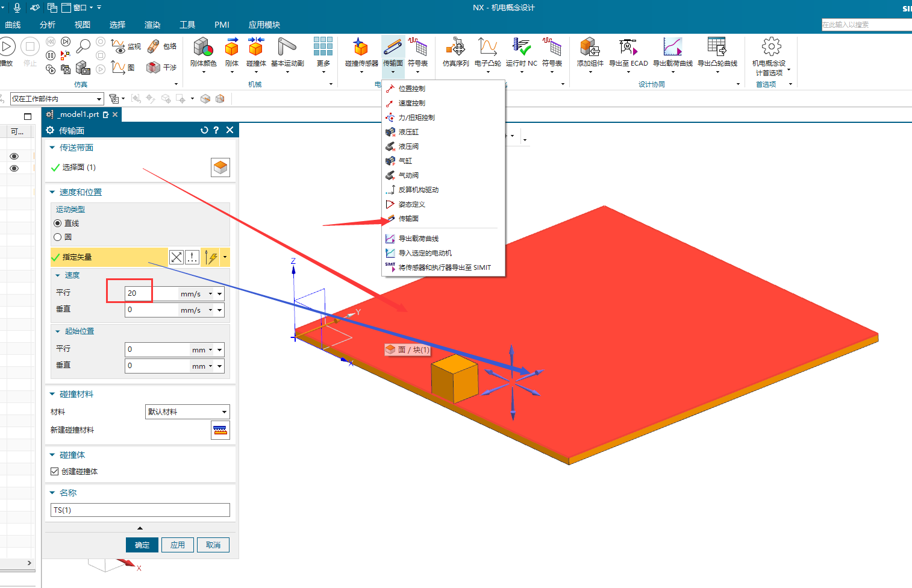Open the Render (渲染) ribbon tab

click(x=152, y=25)
